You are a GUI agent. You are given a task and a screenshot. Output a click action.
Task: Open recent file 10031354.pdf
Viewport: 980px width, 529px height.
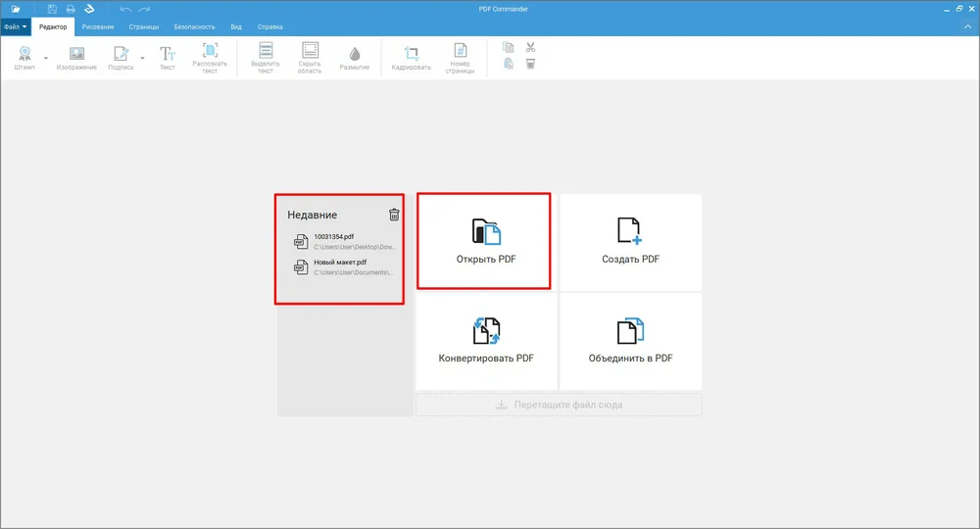point(344,242)
